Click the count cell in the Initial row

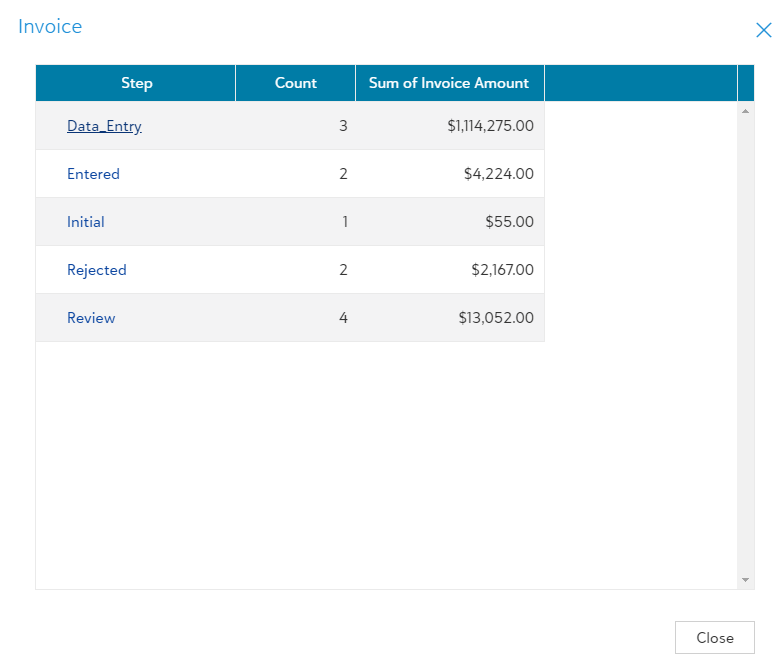[x=344, y=222]
